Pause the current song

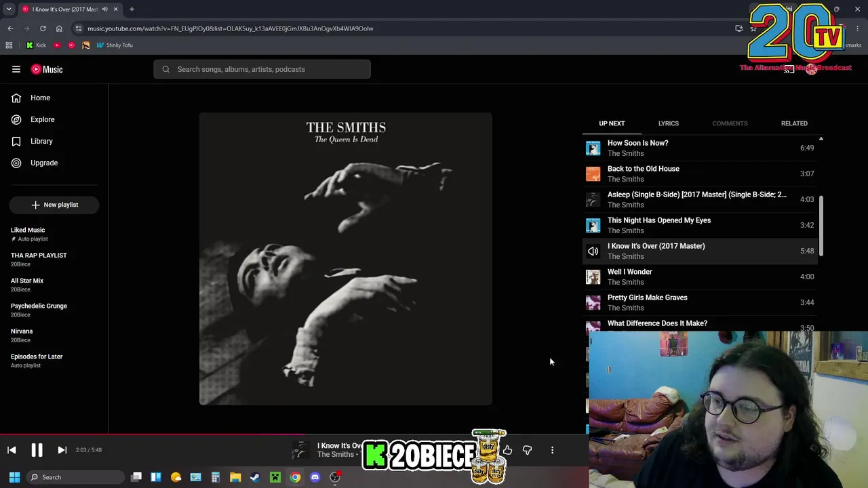click(37, 450)
